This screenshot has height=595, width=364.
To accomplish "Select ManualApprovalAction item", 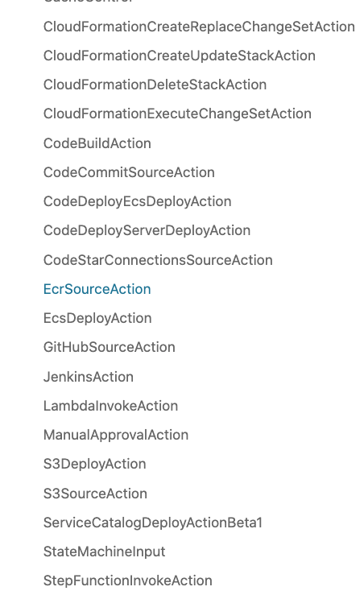I will [116, 436].
